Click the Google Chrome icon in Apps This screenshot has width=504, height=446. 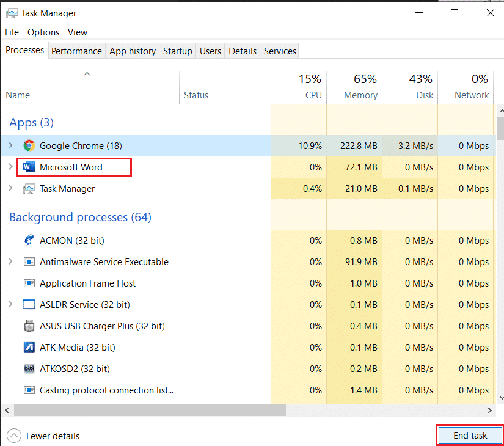click(x=29, y=145)
